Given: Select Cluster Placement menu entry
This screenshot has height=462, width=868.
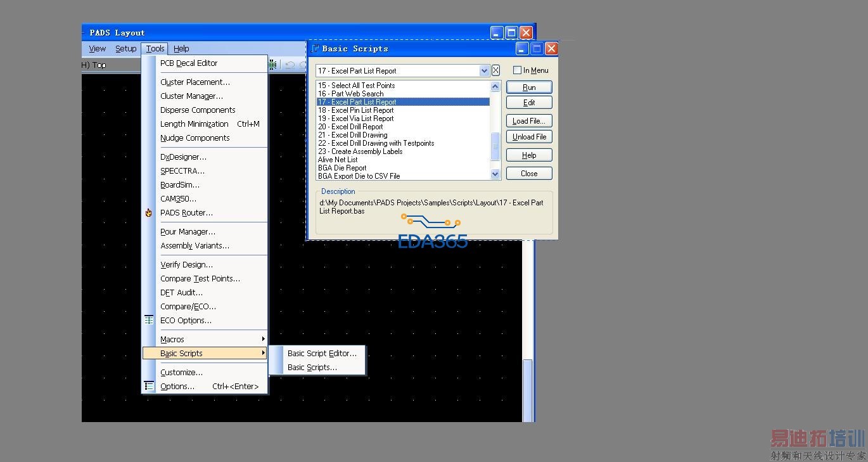Looking at the screenshot, I should click(204, 82).
